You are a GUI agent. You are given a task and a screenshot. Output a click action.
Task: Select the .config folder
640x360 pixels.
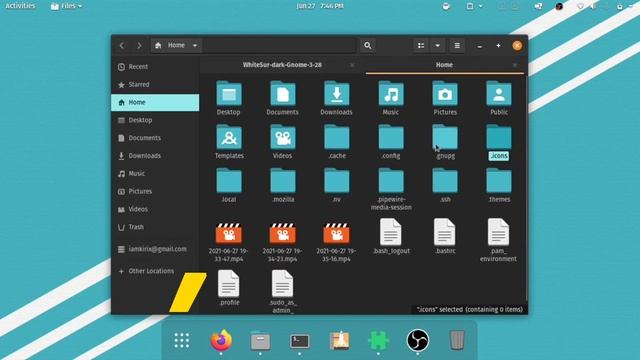391,137
